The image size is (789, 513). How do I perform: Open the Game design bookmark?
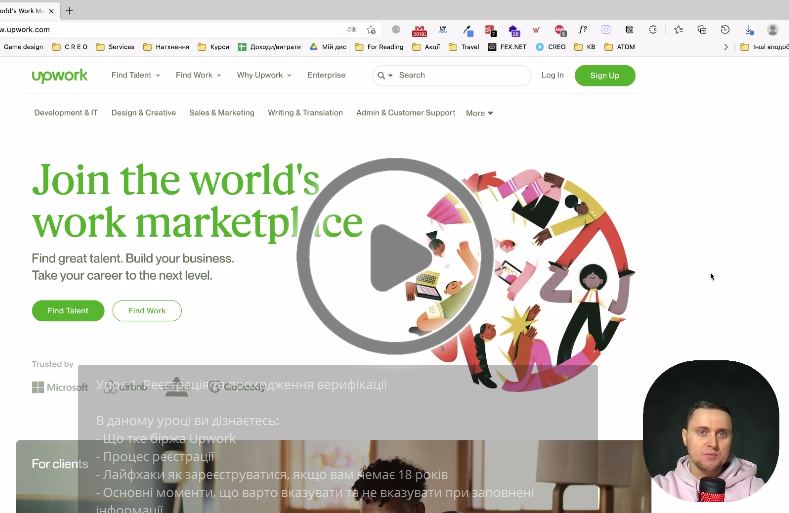22,47
